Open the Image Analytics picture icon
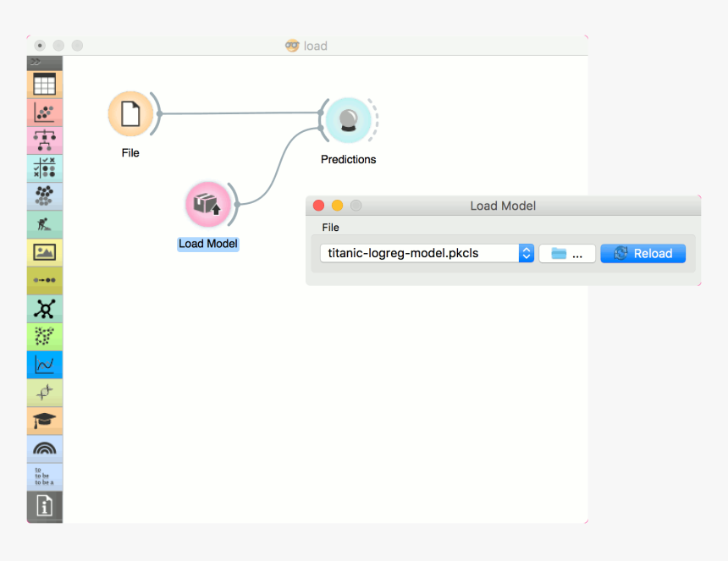 coord(44,251)
